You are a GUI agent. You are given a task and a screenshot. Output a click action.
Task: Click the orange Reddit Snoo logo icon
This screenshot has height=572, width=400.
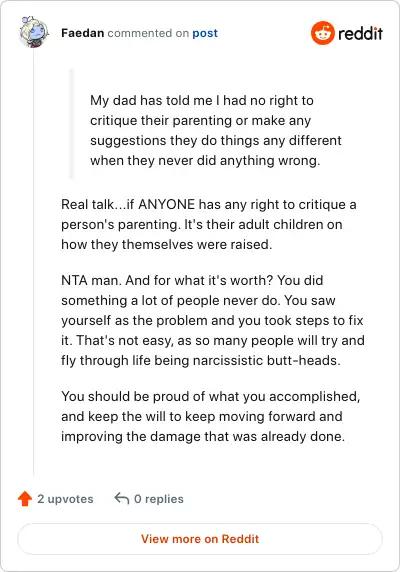coord(322,33)
